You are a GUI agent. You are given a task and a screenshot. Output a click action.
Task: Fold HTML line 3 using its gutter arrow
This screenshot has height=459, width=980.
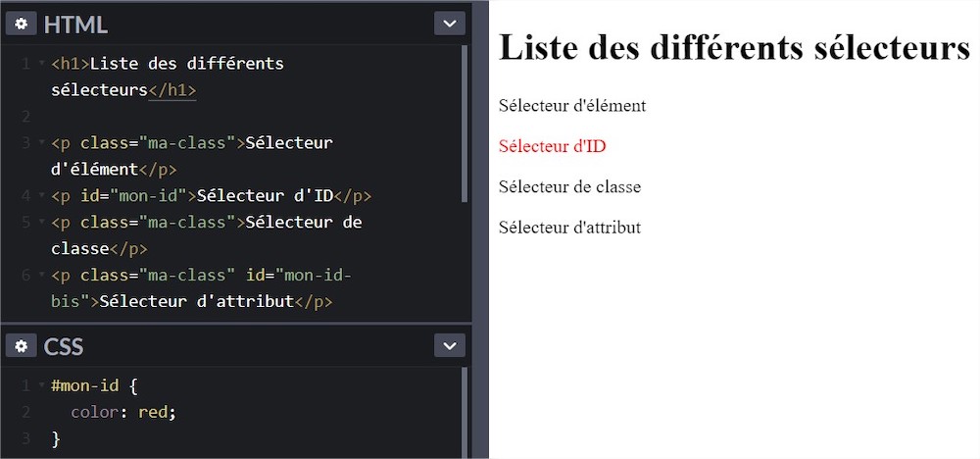[42, 143]
